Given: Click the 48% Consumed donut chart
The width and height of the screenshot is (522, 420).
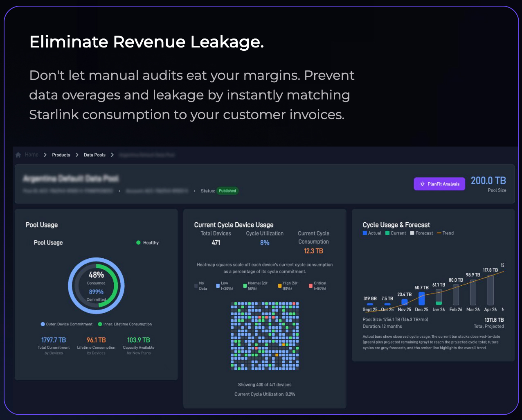Looking at the screenshot, I should (96, 285).
